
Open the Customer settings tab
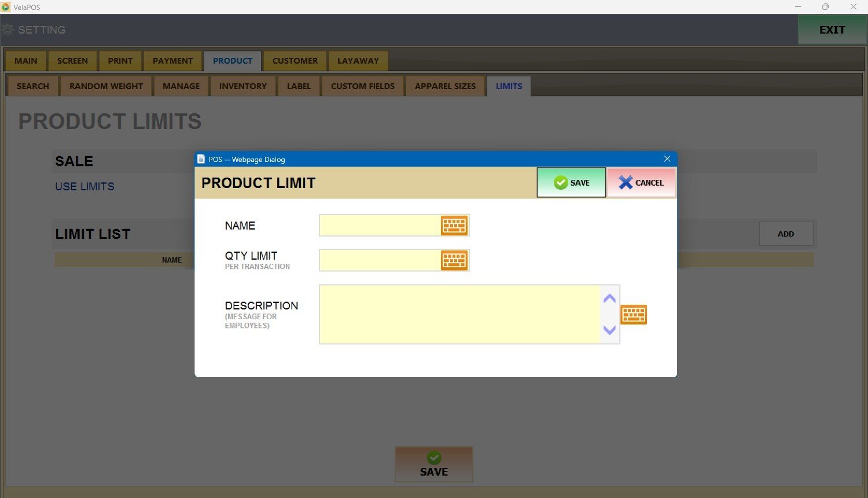click(x=295, y=61)
